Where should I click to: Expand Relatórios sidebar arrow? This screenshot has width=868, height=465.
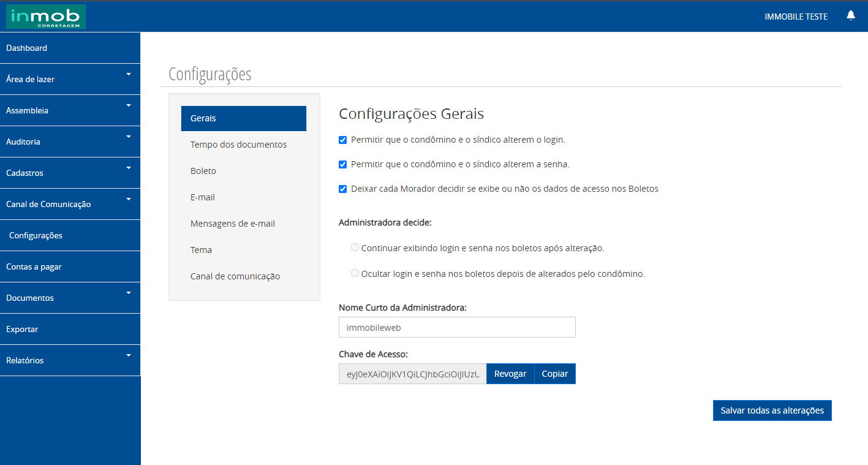point(129,355)
